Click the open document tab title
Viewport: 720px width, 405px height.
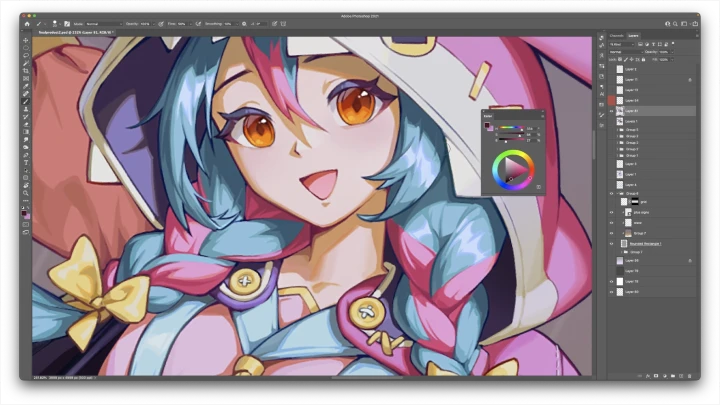[x=78, y=32]
